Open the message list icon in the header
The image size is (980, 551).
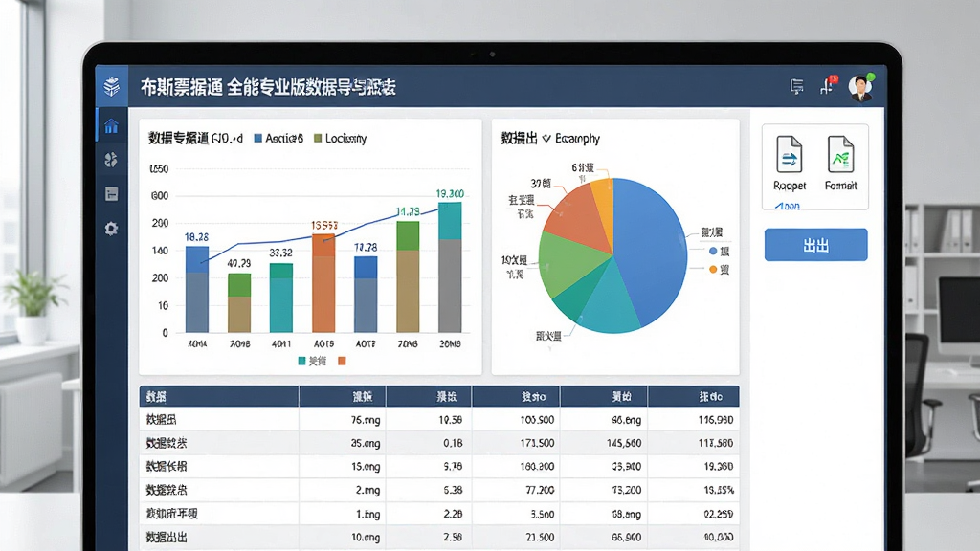point(796,86)
